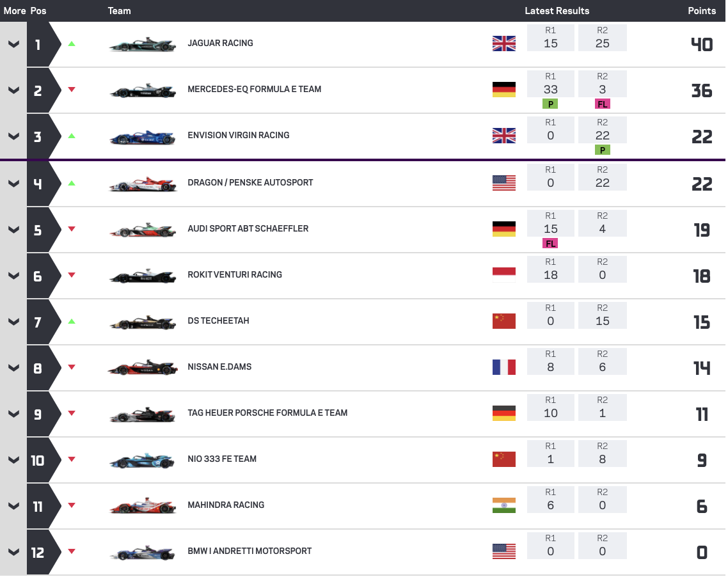The image size is (728, 577).
Task: Expand the BMW i Andretti Motorsport row
Action: point(13,551)
